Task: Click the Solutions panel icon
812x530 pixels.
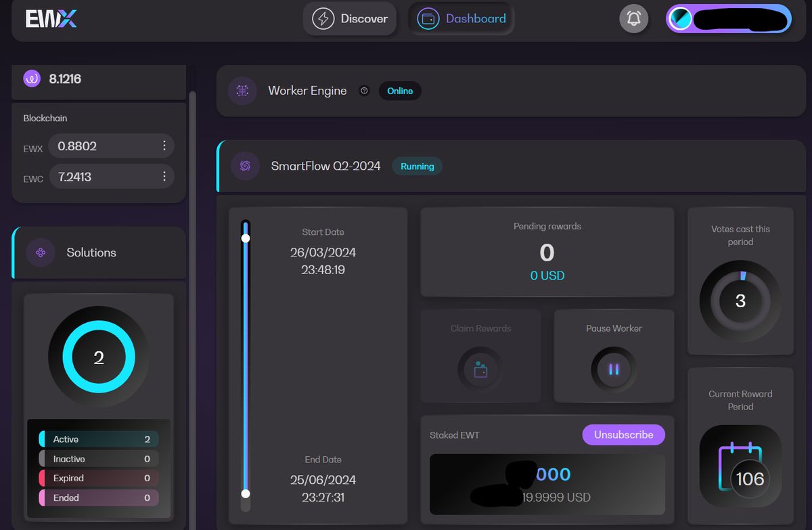Action: pyautogui.click(x=41, y=252)
